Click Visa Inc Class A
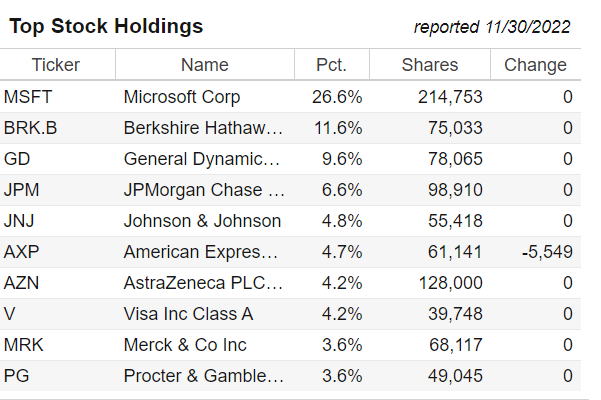The height and width of the screenshot is (400, 601). 188,314
